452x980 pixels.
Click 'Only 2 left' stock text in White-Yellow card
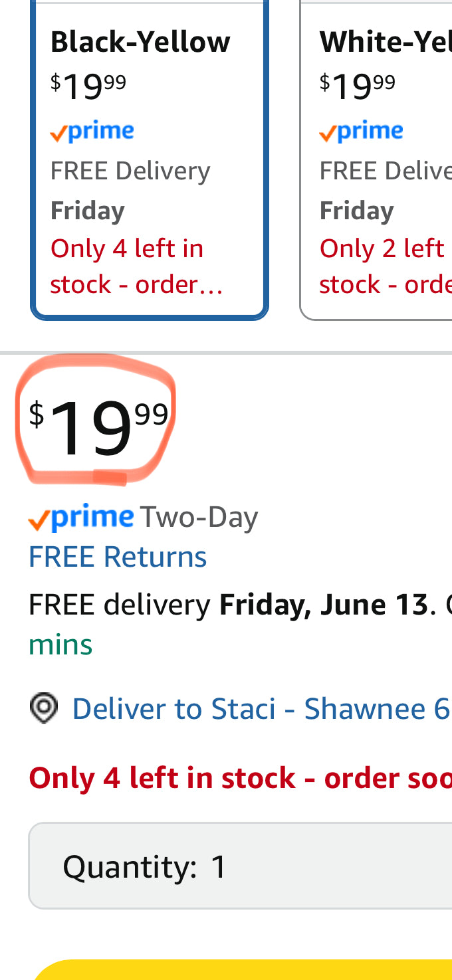pos(382,248)
